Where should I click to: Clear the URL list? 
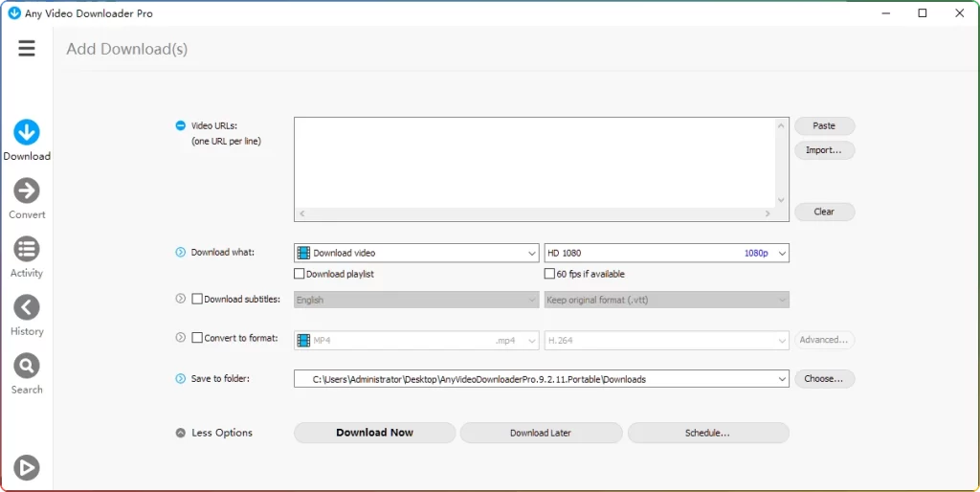click(824, 212)
